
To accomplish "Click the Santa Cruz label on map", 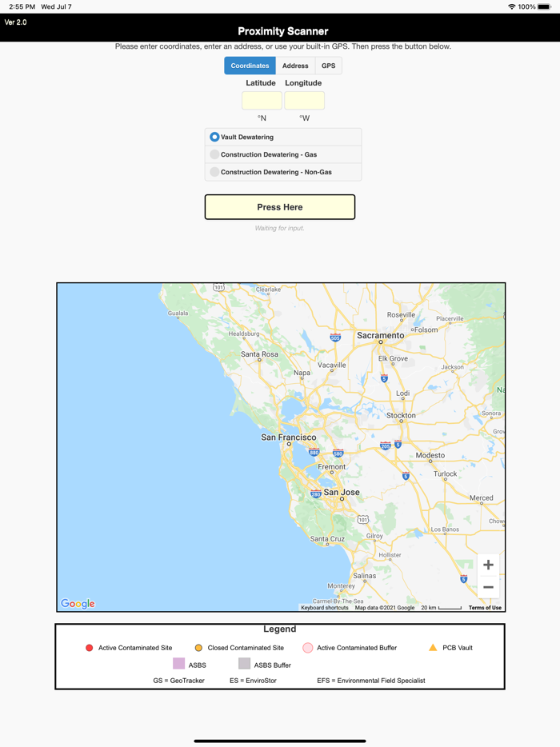I will [x=327, y=539].
